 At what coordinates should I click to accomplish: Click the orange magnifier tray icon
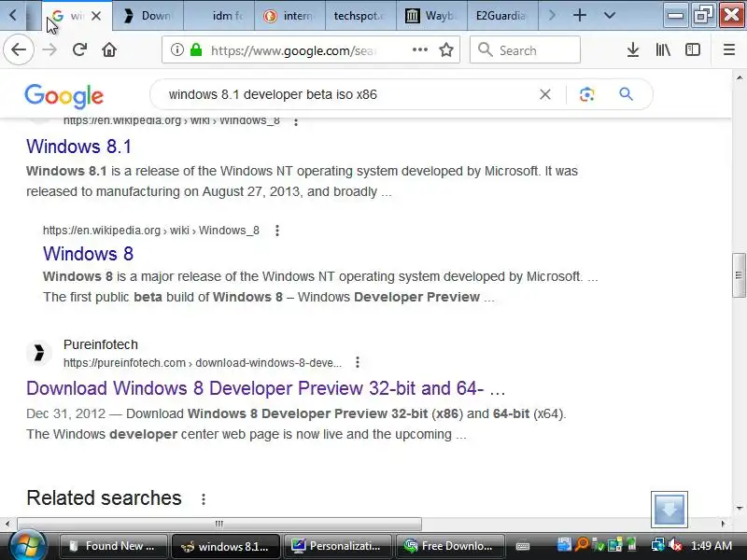(x=581, y=544)
